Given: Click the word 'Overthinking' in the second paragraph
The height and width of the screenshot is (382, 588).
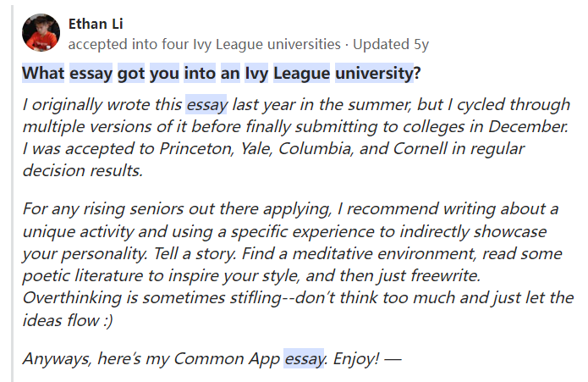Looking at the screenshot, I should [x=73, y=298].
